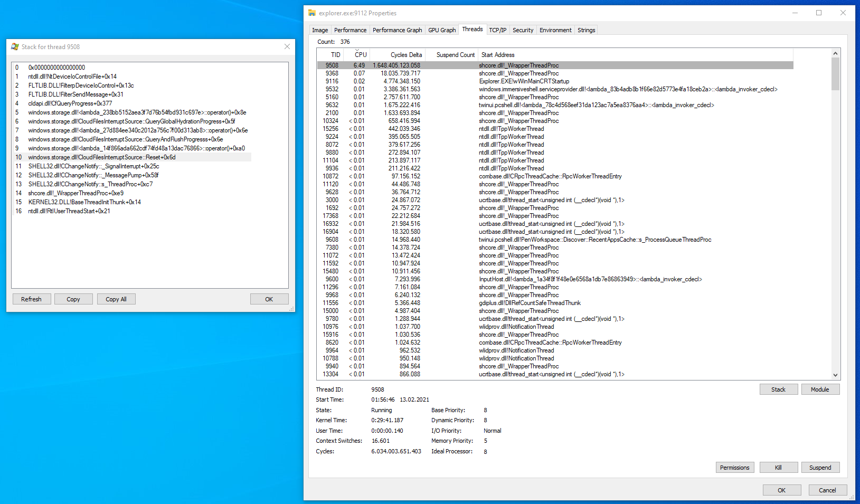Select thread 9600 InputHost.dll lambda row
This screenshot has width=860, height=504.
(555, 279)
